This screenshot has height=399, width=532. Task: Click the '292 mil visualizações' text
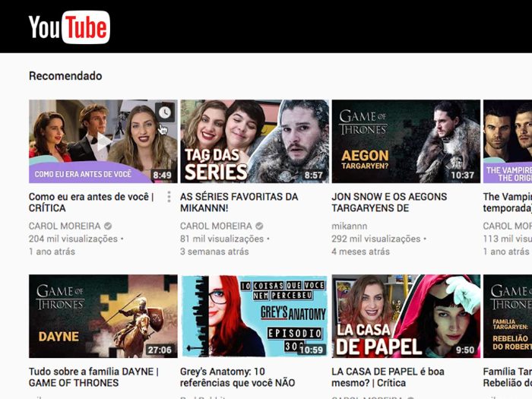pyautogui.click(x=376, y=239)
